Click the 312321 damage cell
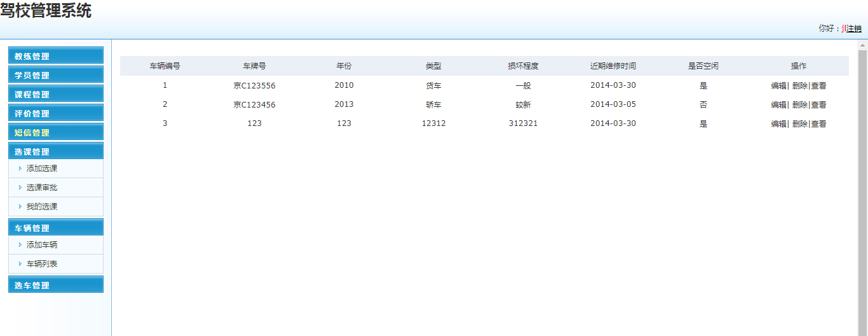The height and width of the screenshot is (336, 868). [x=523, y=123]
